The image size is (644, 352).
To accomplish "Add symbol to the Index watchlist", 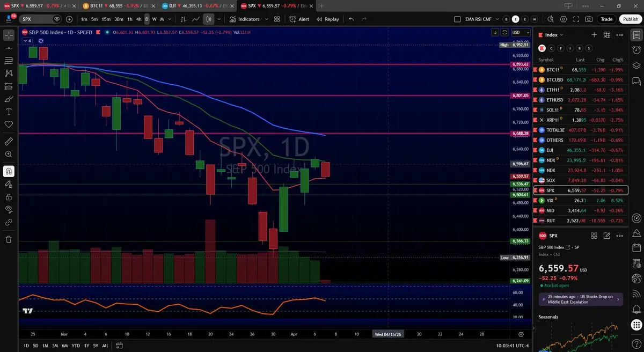I will [x=594, y=35].
